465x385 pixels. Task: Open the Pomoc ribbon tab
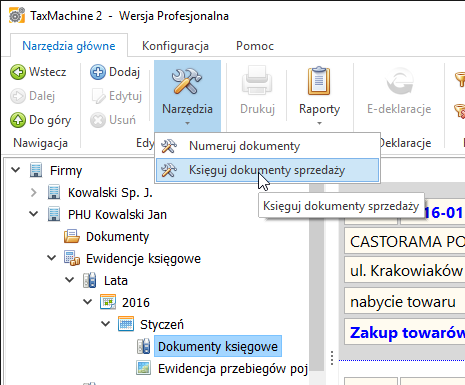click(255, 46)
